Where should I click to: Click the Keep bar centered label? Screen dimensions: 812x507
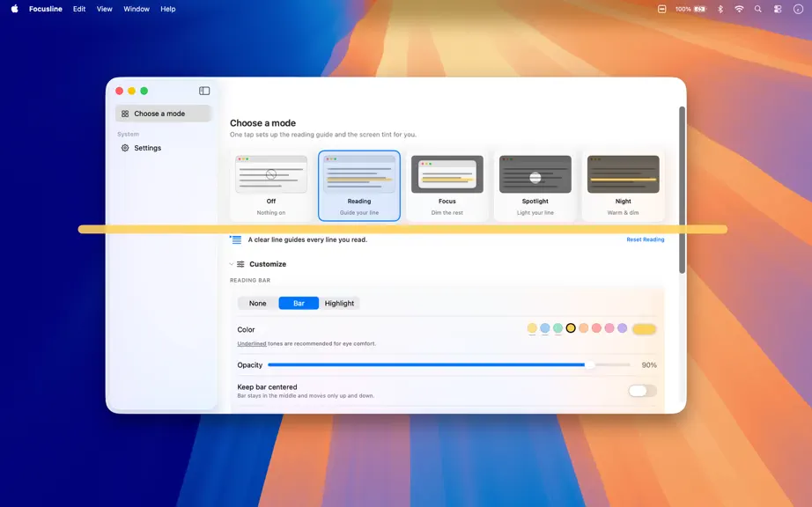(x=267, y=387)
